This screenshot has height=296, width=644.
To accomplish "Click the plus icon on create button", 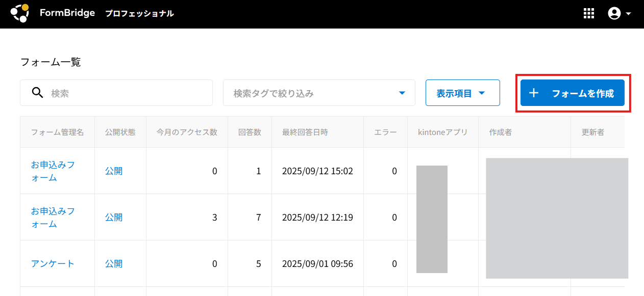I will click(x=534, y=93).
